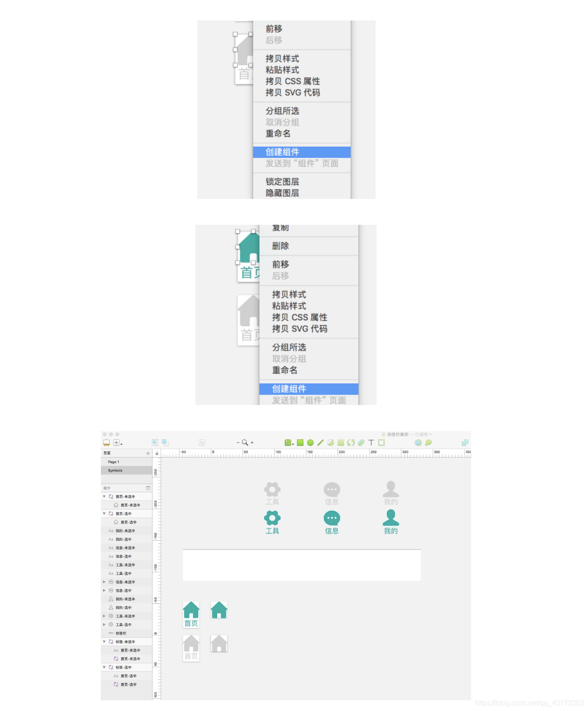
Task: Select the Aa 工具-未选中 text layer
Action: click(127, 565)
